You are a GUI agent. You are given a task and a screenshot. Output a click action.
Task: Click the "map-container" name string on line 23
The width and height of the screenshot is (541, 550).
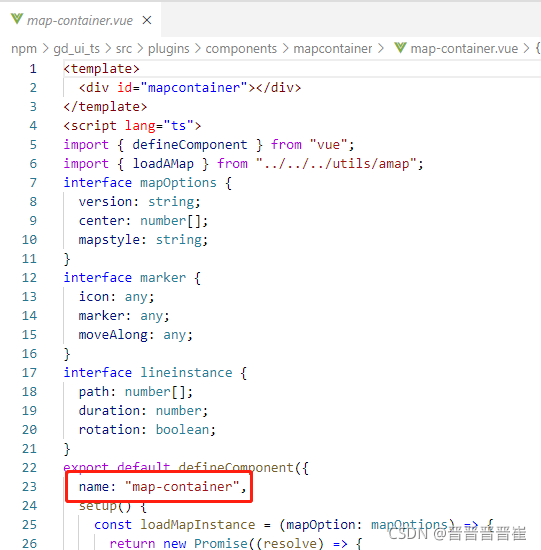click(x=182, y=487)
